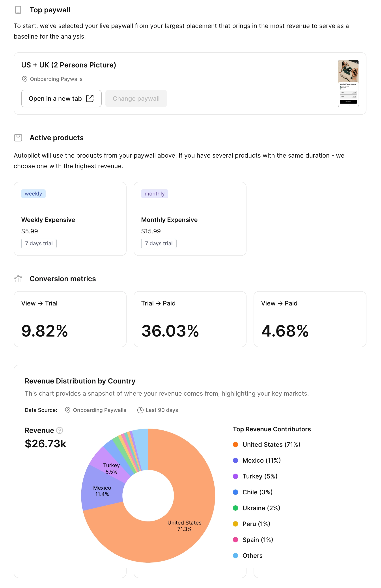Image resolution: width=381 pixels, height=588 pixels.
Task: Toggle Spain entry in the chart legend
Action: tap(257, 540)
